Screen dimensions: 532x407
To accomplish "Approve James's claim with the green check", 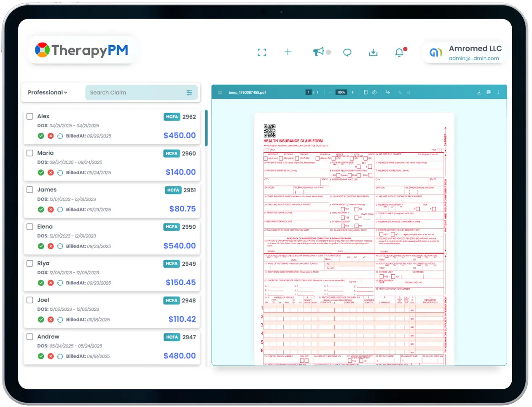I will point(41,209).
